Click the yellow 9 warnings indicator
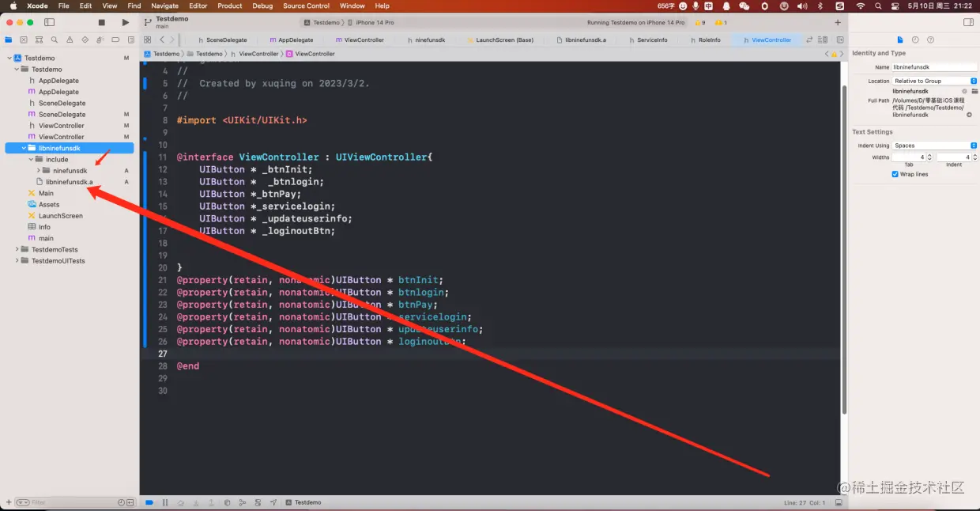The height and width of the screenshot is (511, 980). click(699, 23)
